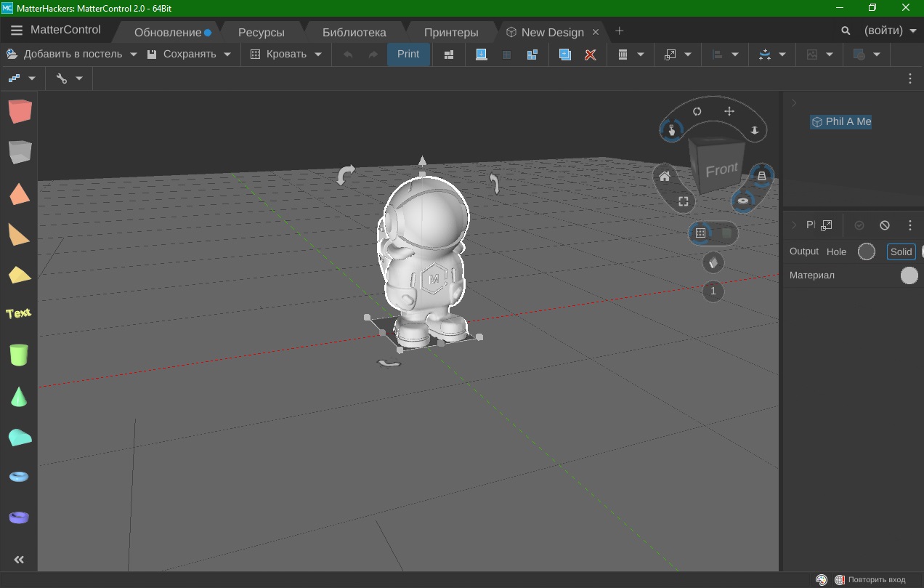Add the teal half-cylinder primitive

tap(20, 437)
